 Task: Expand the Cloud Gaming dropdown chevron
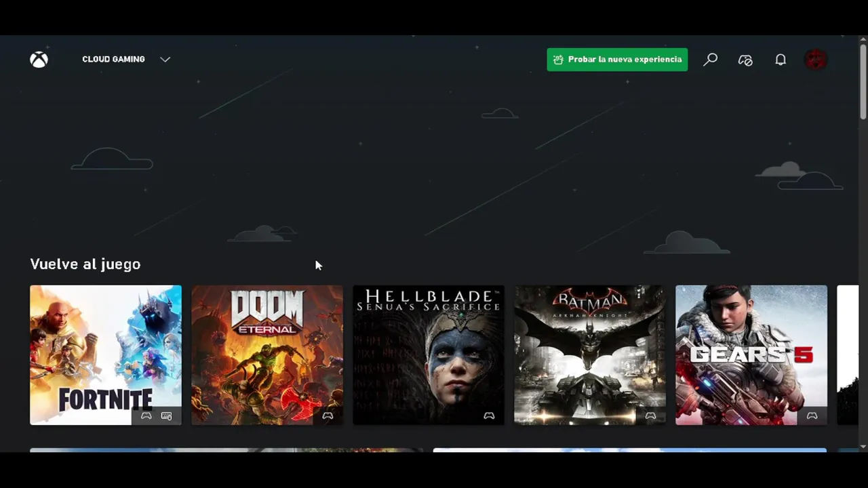pos(165,60)
